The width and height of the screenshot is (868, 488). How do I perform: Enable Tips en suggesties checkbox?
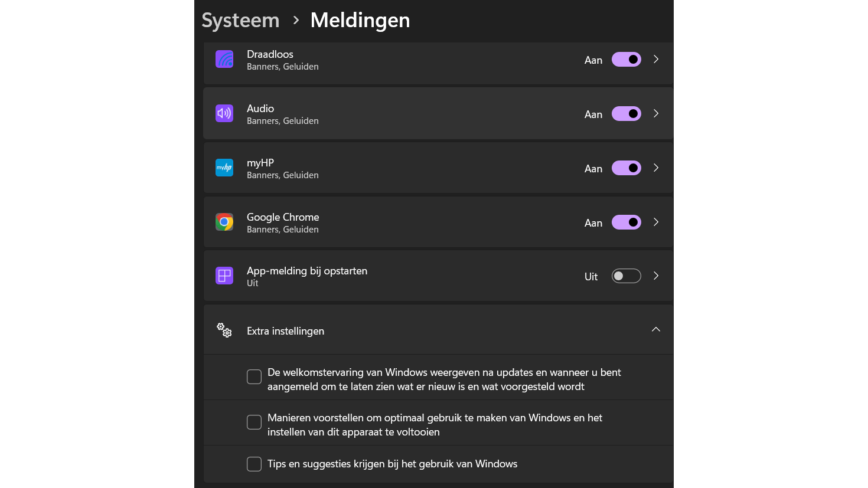point(254,464)
